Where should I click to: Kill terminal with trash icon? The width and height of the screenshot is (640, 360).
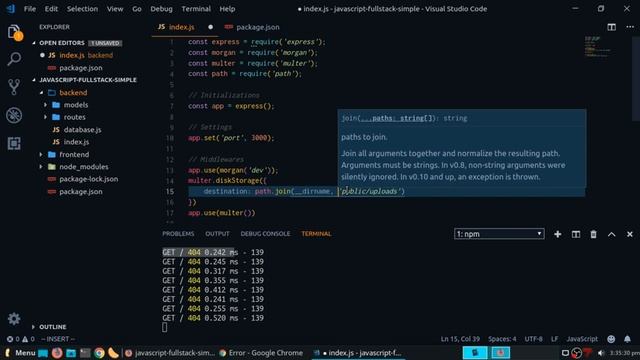pos(593,234)
